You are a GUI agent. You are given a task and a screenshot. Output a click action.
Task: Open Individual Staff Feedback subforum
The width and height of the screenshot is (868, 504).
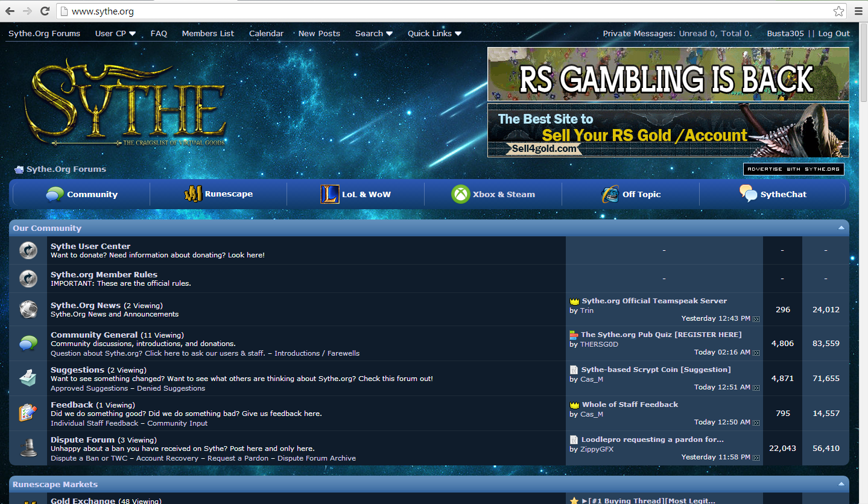tap(95, 423)
